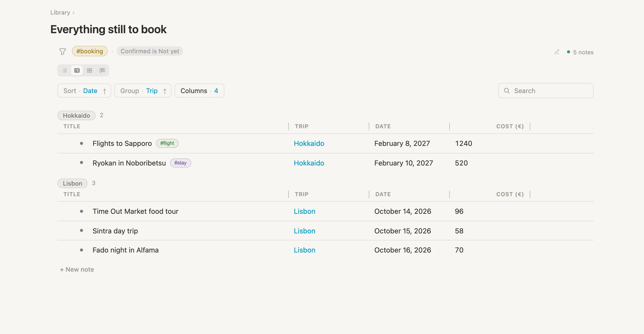Switch to board columns view icon
The height and width of the screenshot is (334, 644).
point(102,70)
